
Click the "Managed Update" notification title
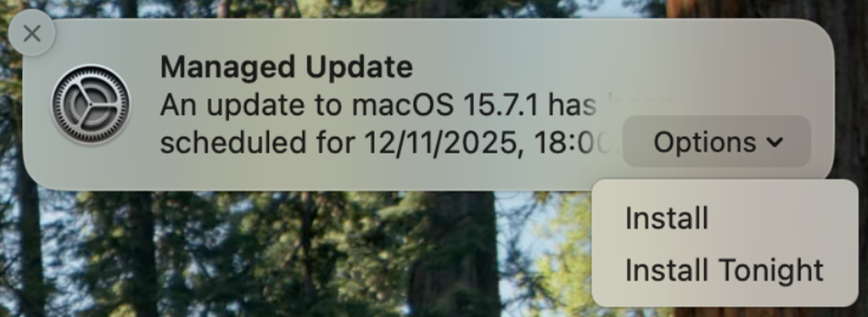click(x=286, y=67)
